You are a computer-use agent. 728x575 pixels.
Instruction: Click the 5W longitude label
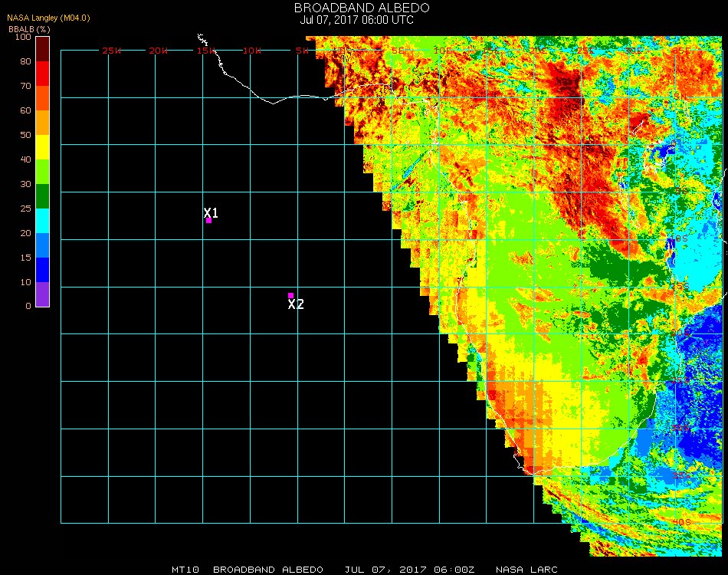click(302, 51)
